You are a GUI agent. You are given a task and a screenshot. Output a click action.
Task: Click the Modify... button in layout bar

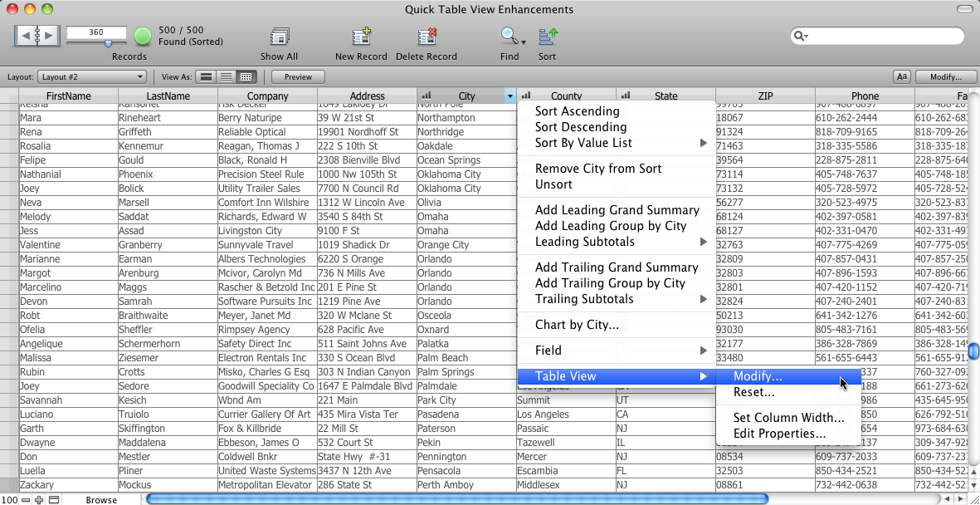pyautogui.click(x=945, y=76)
